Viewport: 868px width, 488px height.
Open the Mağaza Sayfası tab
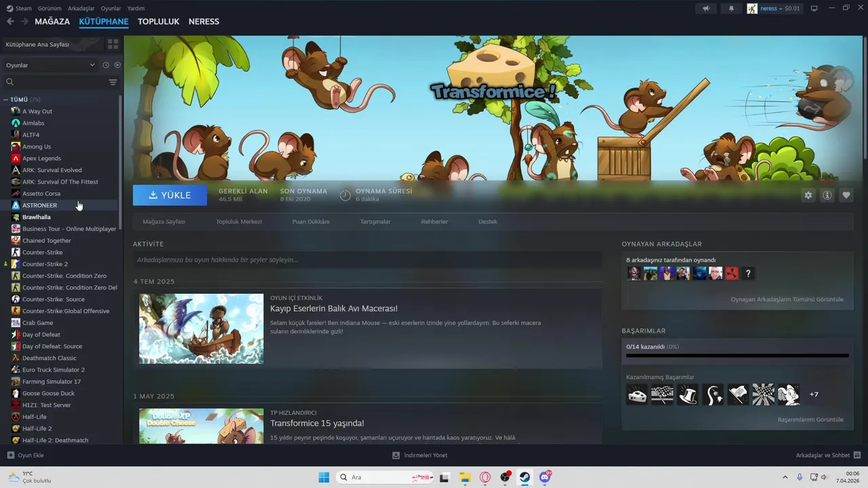coord(163,222)
